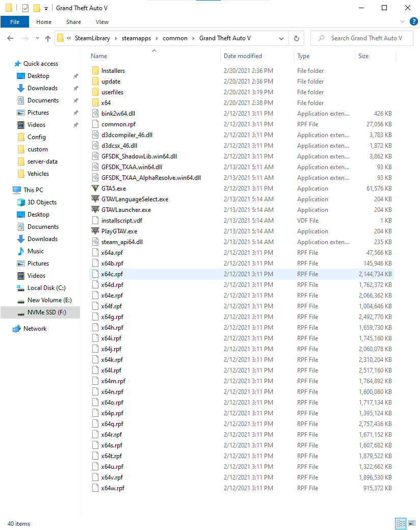Click the Installers folder icon
420x530 pixels.
(x=95, y=71)
